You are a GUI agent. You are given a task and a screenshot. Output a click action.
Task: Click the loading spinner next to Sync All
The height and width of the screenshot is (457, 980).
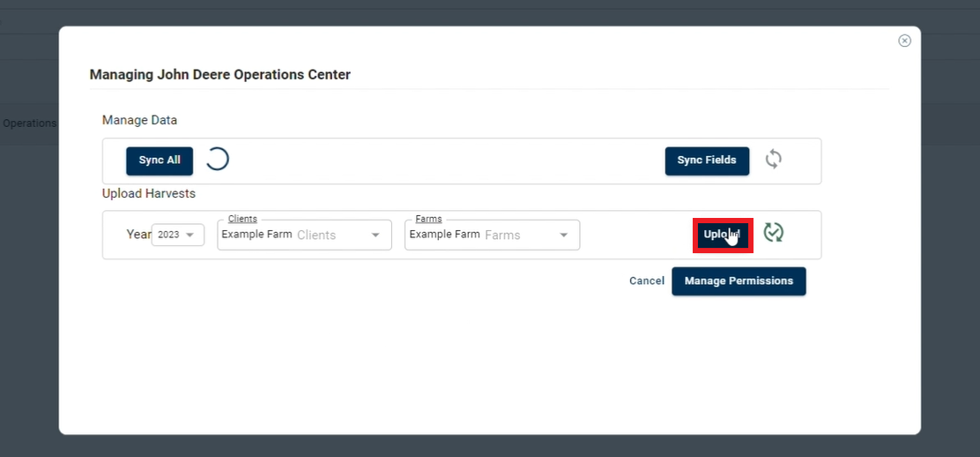217,159
